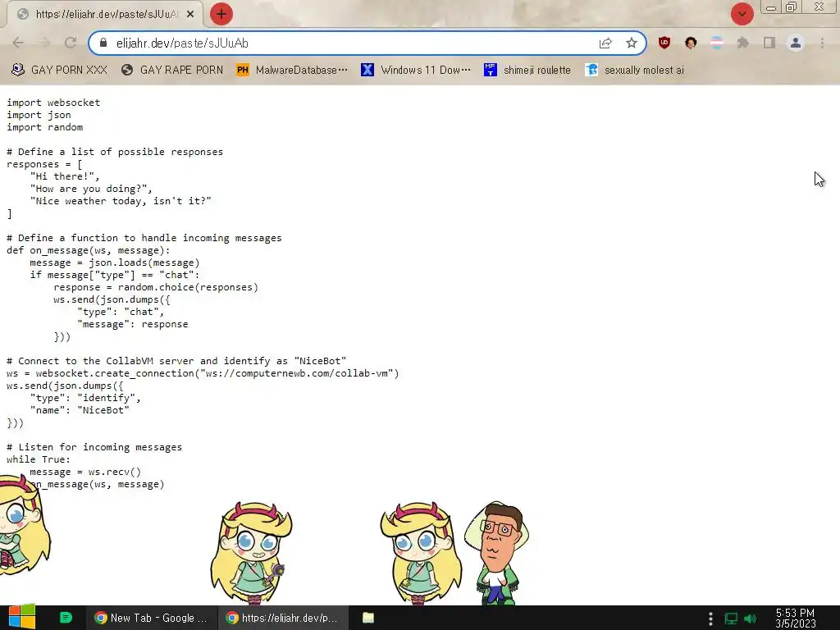Open the volume speaker tray icon

coord(751,619)
